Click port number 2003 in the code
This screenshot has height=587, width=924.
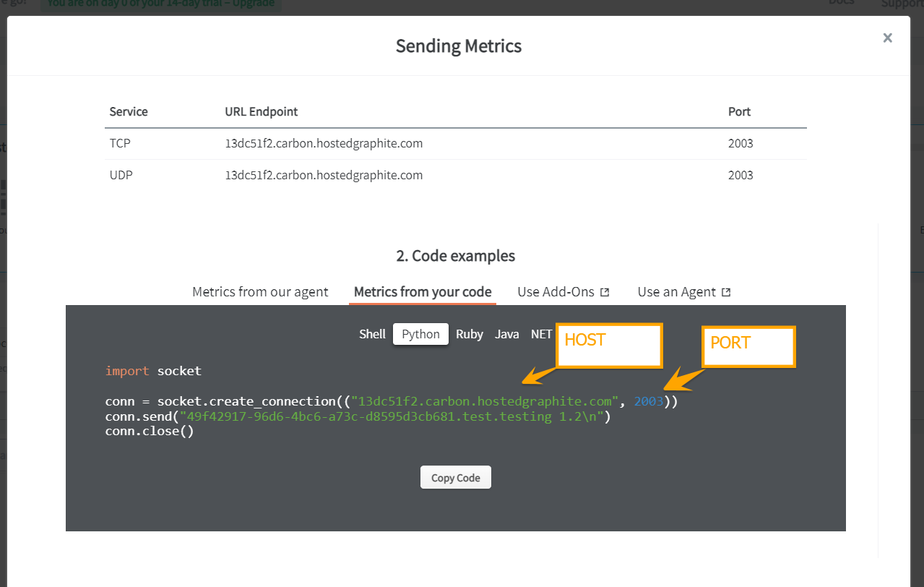[649, 401]
